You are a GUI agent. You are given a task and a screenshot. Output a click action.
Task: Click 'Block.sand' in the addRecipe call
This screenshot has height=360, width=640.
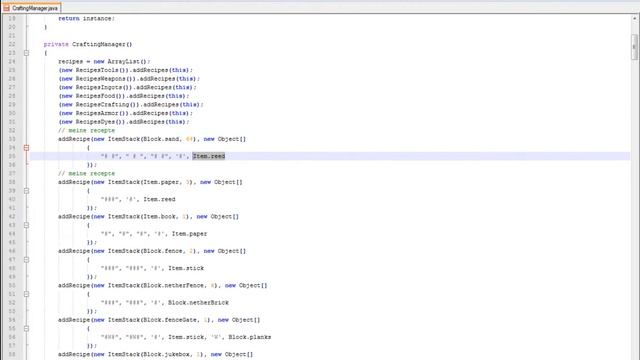[x=161, y=139]
